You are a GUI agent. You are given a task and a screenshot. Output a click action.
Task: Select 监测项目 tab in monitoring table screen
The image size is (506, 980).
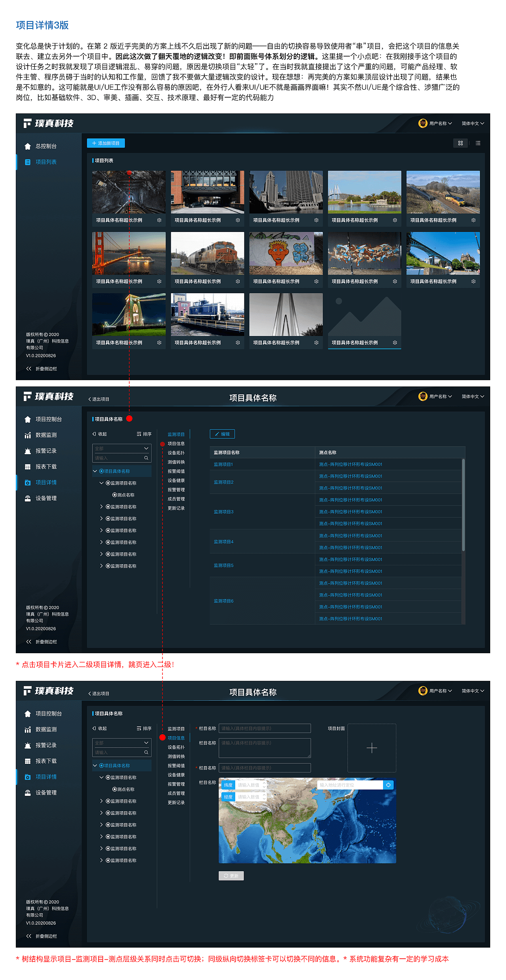point(176,434)
